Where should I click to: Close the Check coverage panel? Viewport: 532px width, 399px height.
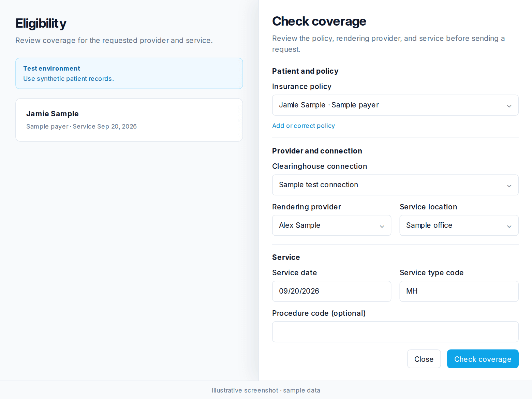pos(424,359)
